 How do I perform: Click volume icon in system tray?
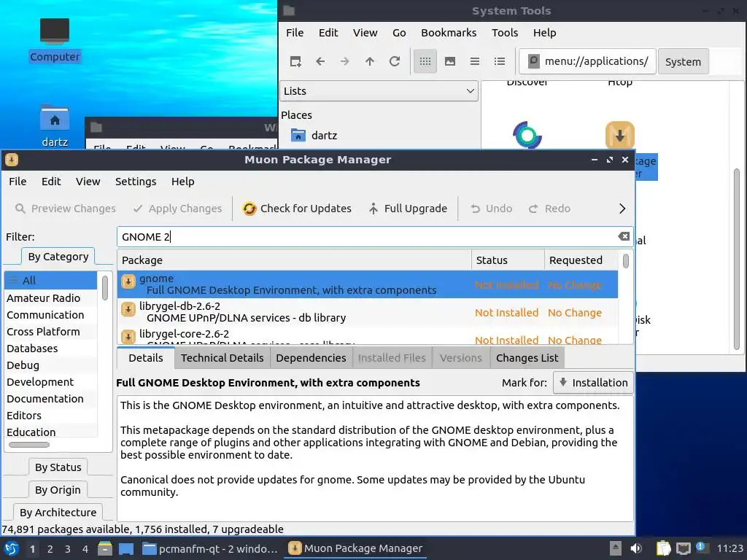click(635, 548)
